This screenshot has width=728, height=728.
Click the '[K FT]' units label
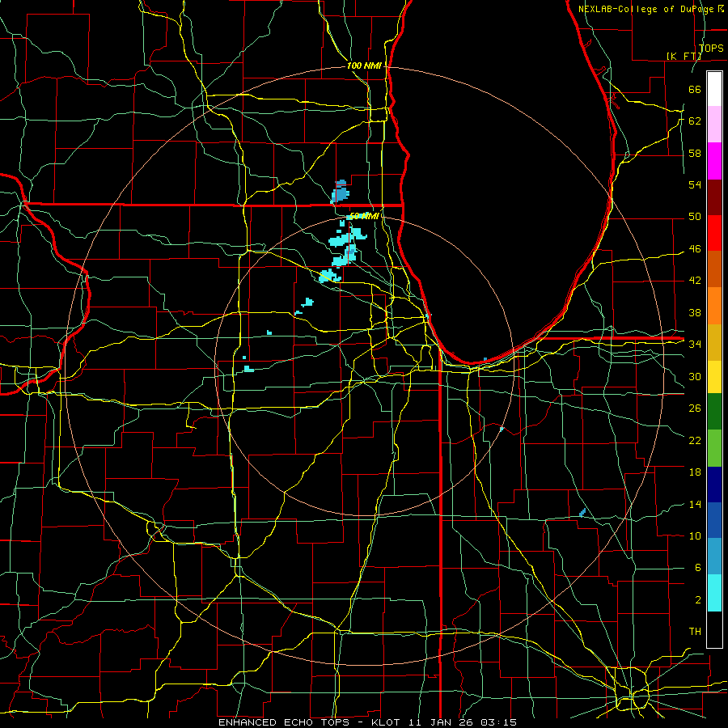[684, 56]
